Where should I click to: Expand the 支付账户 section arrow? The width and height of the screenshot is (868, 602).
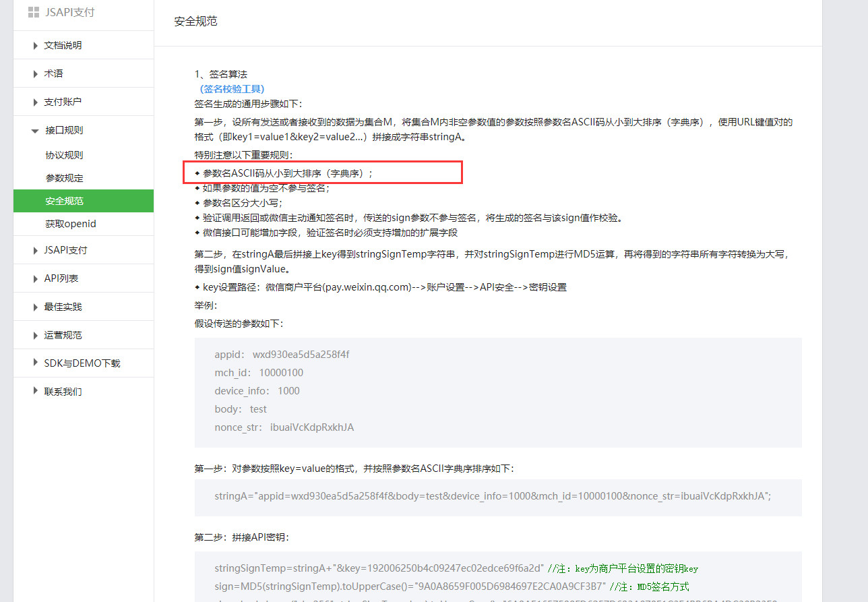click(35, 102)
